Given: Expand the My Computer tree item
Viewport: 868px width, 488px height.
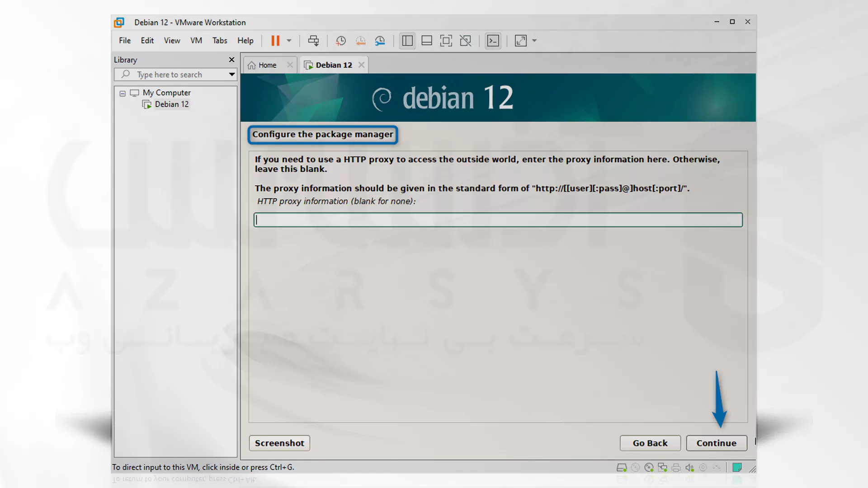Looking at the screenshot, I should click(x=122, y=92).
